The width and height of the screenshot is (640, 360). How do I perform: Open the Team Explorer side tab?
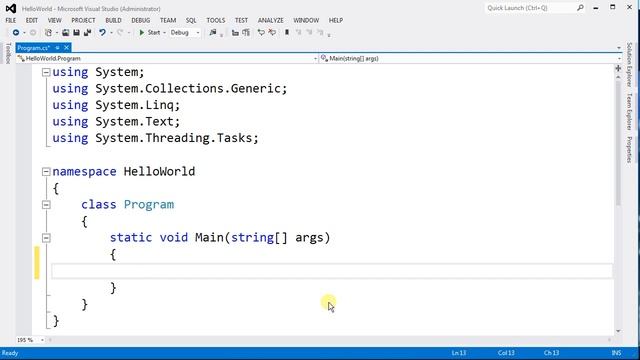[x=629, y=111]
